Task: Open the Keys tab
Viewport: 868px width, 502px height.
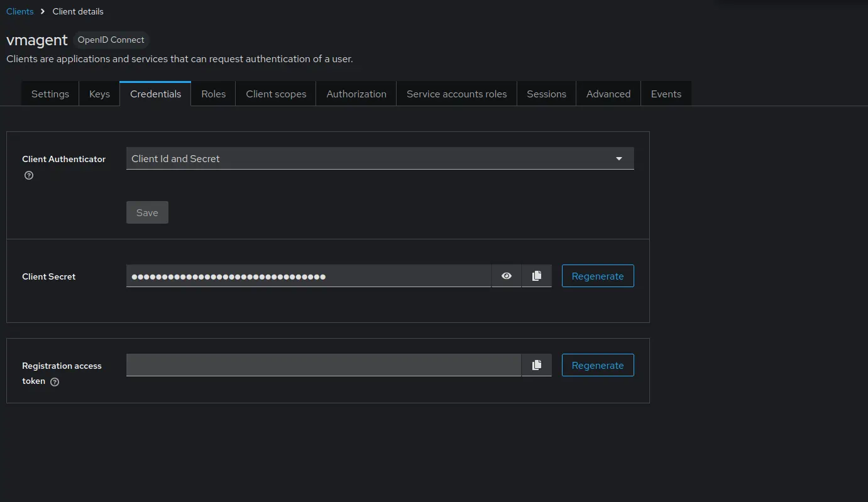Action: pos(99,94)
